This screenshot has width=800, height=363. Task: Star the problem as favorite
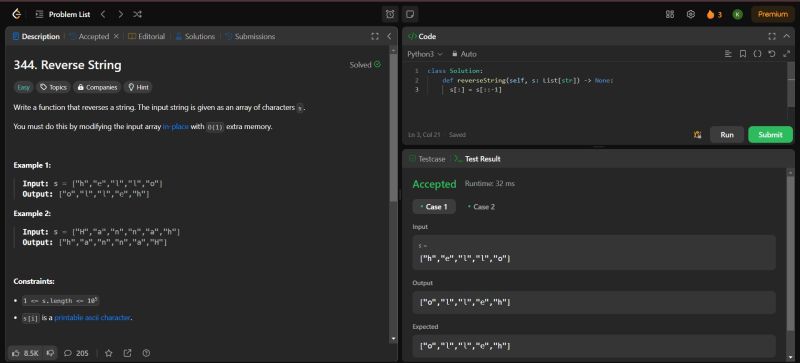point(109,353)
